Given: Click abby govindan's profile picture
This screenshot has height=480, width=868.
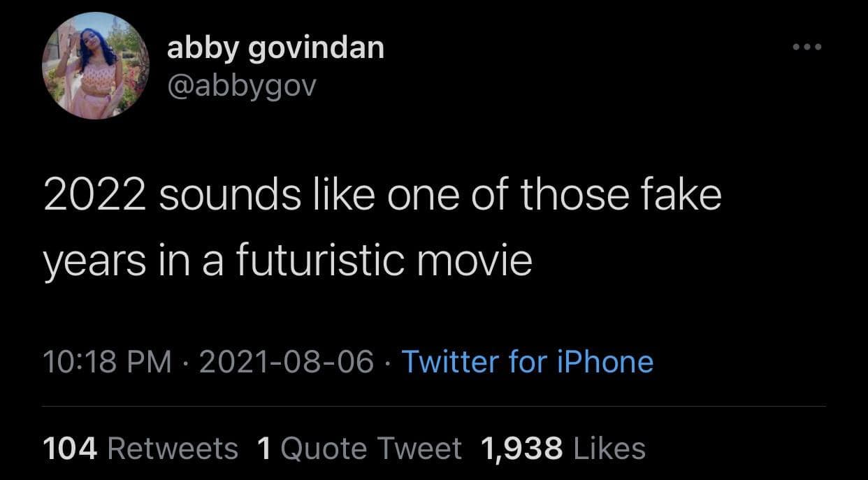Looking at the screenshot, I should click(x=96, y=66).
